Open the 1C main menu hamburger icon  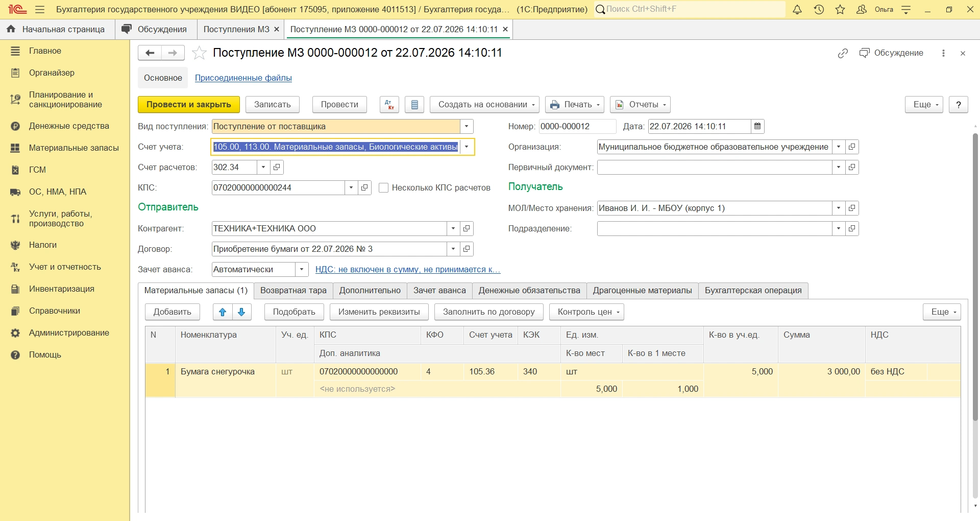tap(40, 10)
